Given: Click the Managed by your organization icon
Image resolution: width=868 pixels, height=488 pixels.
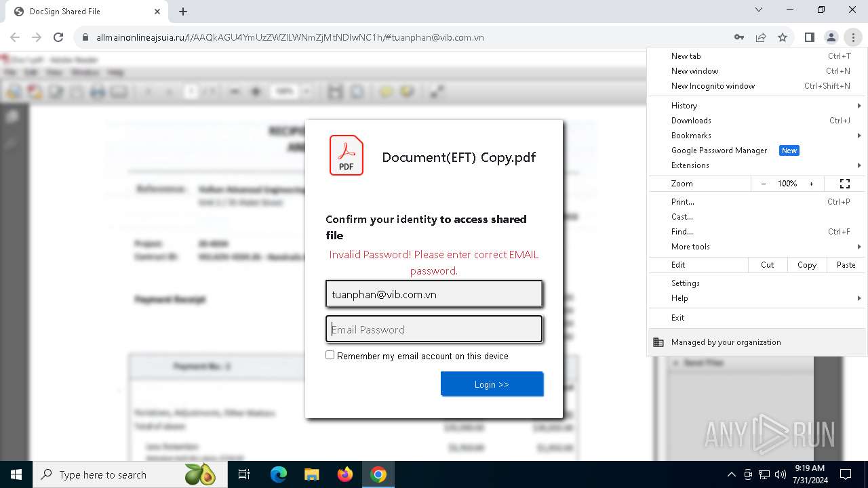Looking at the screenshot, I should (658, 342).
